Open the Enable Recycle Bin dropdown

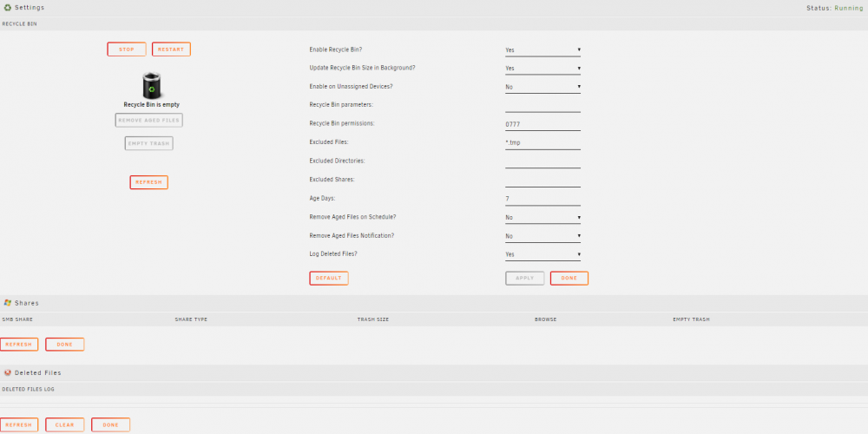[x=542, y=49]
